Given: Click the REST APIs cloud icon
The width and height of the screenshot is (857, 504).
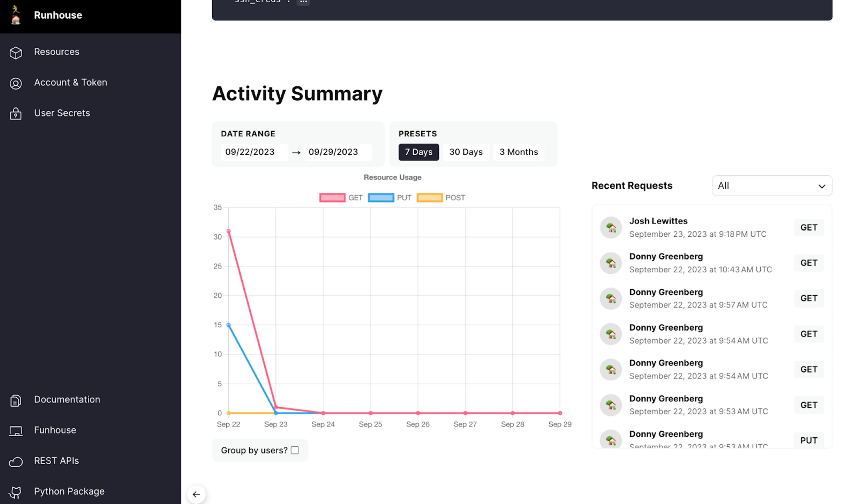Looking at the screenshot, I should [x=16, y=462].
